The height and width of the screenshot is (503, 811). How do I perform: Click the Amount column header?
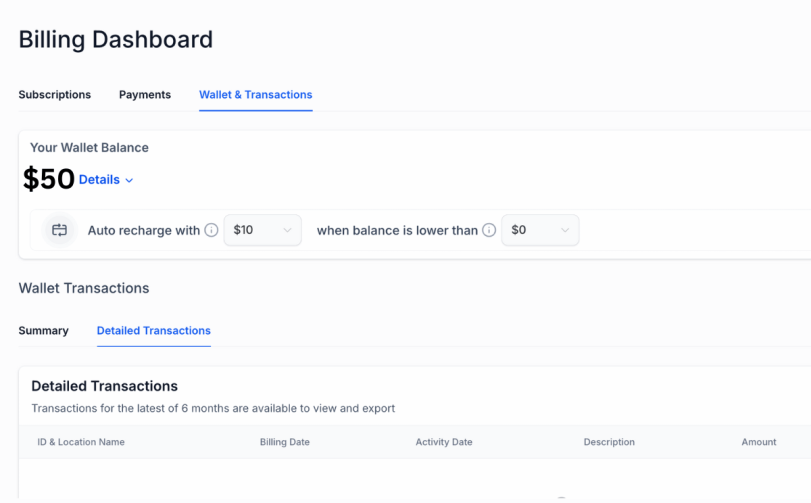(x=758, y=442)
